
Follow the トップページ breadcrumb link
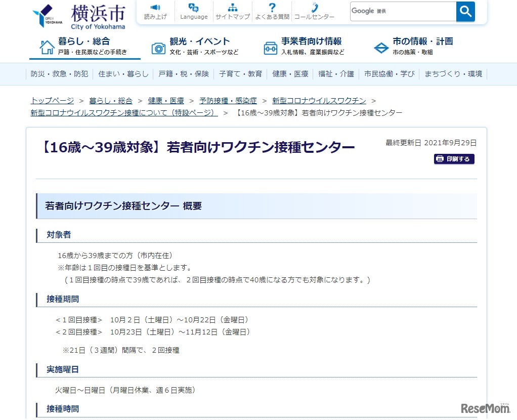pyautogui.click(x=52, y=101)
